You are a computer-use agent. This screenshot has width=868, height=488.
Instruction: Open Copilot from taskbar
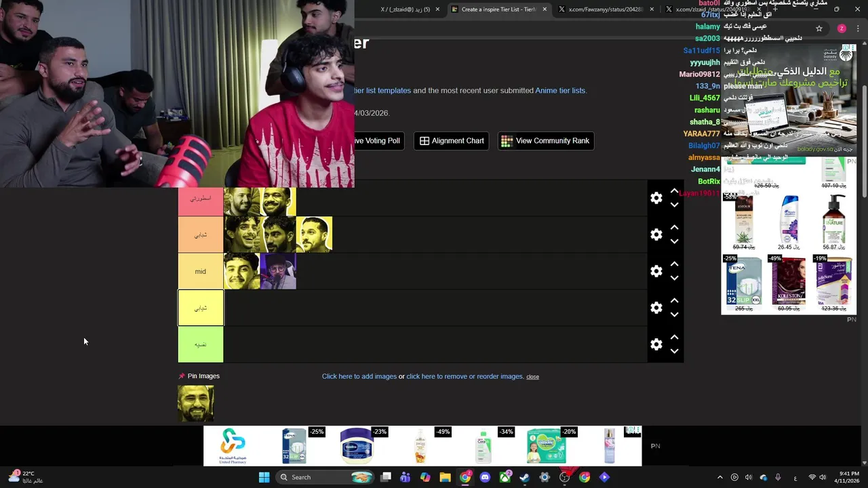coord(425,477)
